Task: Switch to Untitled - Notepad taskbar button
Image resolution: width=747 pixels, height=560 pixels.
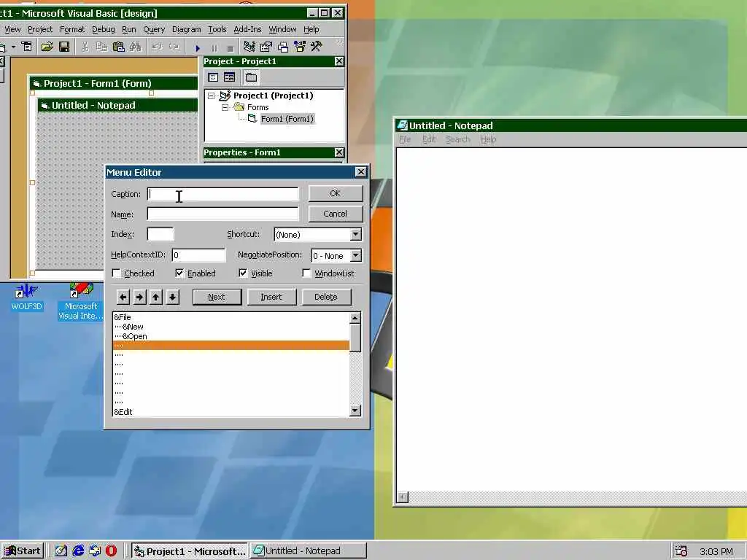Action: pos(309,551)
